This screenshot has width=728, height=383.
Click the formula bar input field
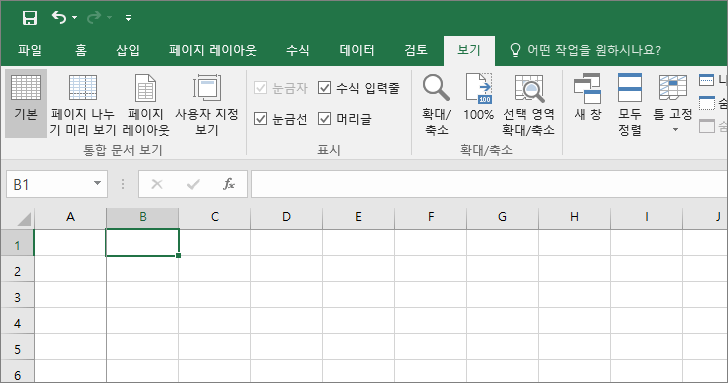489,184
